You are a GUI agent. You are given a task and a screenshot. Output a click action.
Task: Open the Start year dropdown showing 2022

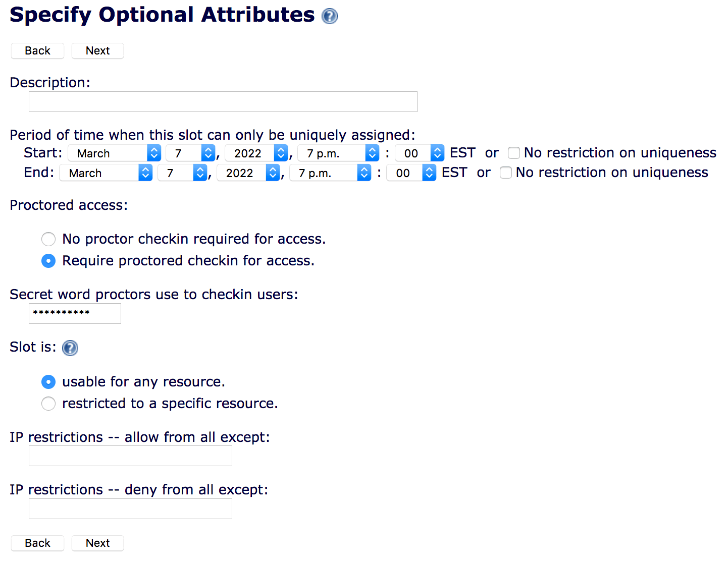coord(256,153)
